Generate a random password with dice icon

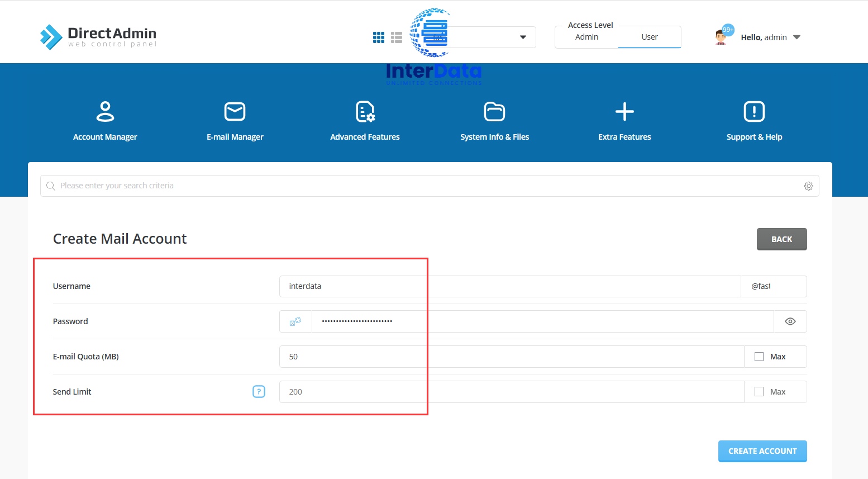click(295, 321)
